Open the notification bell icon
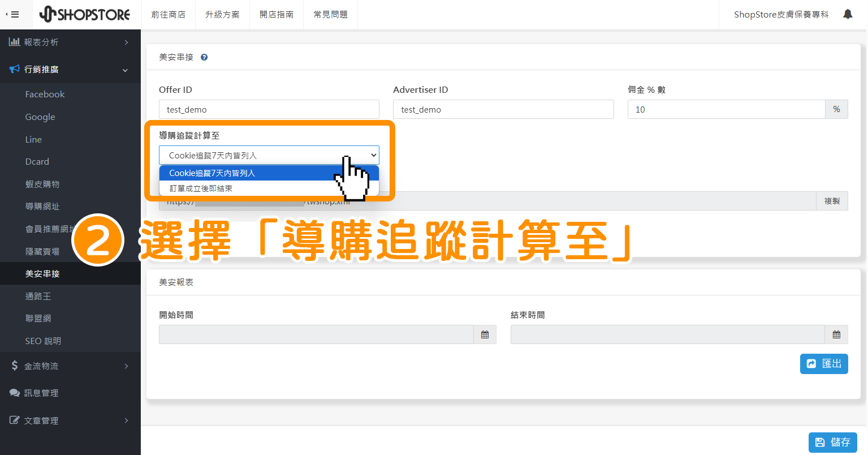The height and width of the screenshot is (455, 868). (x=848, y=14)
